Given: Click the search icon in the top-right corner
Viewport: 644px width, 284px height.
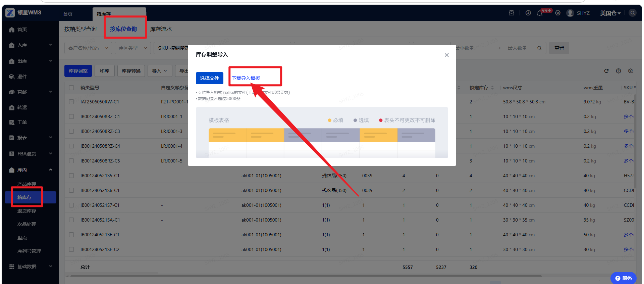Looking at the screenshot, I should (x=633, y=13).
